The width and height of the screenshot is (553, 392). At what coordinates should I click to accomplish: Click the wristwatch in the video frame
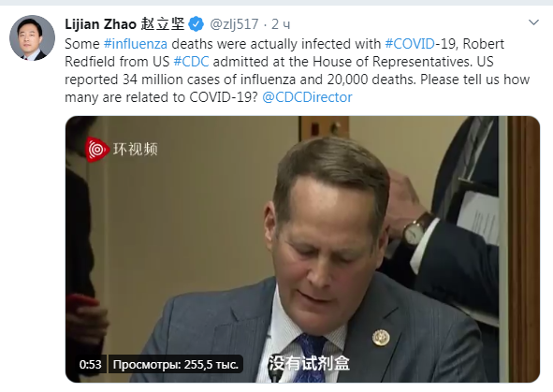click(415, 229)
